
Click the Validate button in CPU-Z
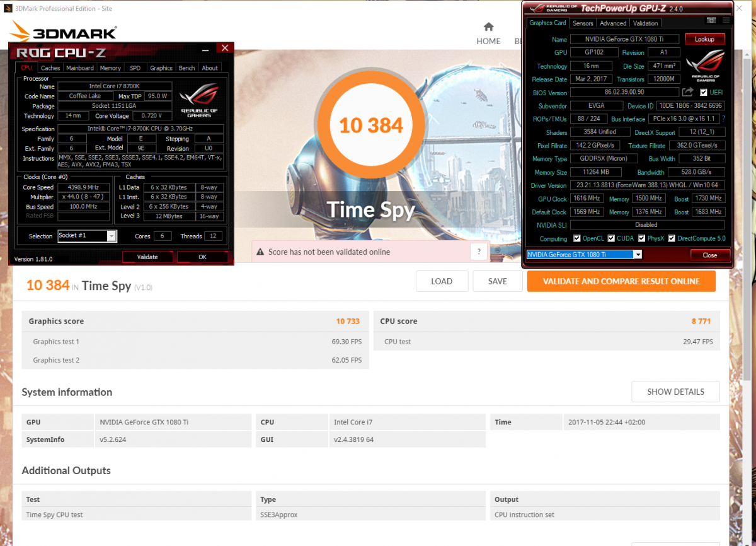(147, 257)
